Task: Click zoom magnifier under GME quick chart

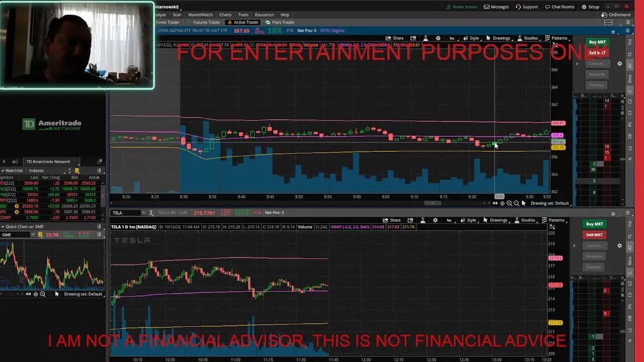Action: point(43,294)
